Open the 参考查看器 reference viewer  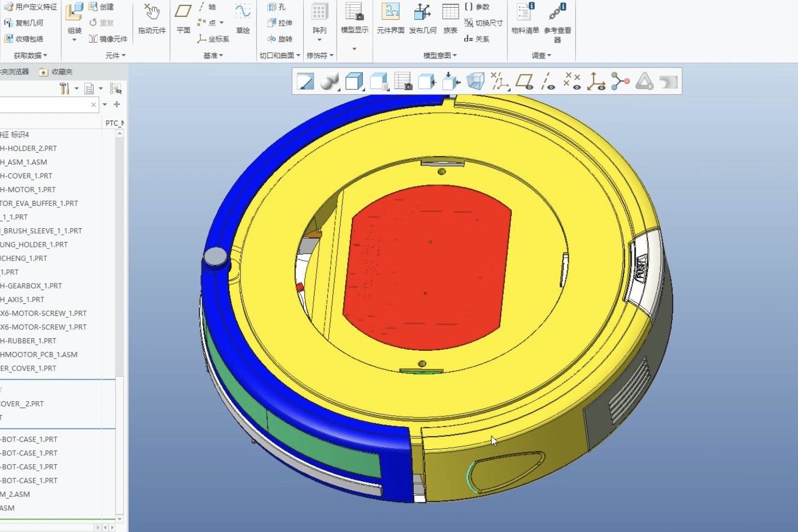coord(557,19)
